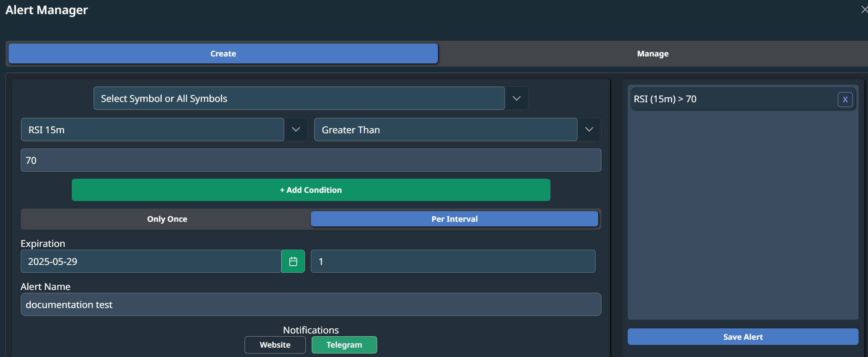Click the + Add Condition button
This screenshot has height=357, width=868.
click(311, 190)
